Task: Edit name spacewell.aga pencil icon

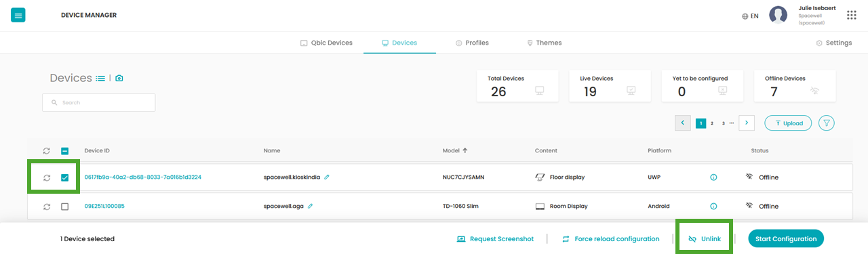Action: (311, 206)
